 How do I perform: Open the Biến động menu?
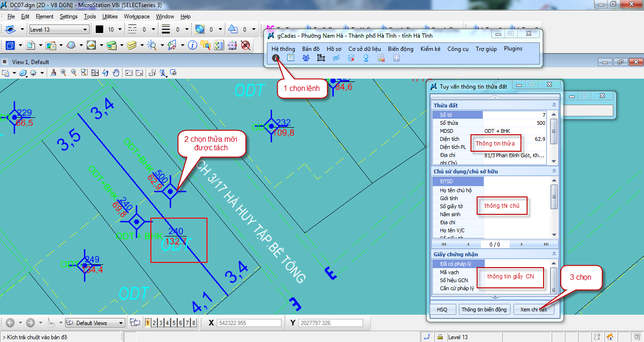[400, 49]
